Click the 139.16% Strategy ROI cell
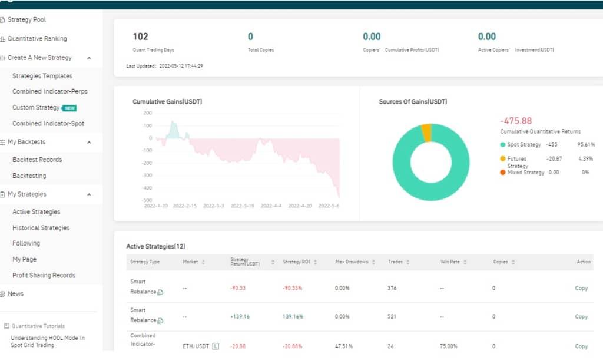This screenshot has height=364, width=603. point(293,317)
